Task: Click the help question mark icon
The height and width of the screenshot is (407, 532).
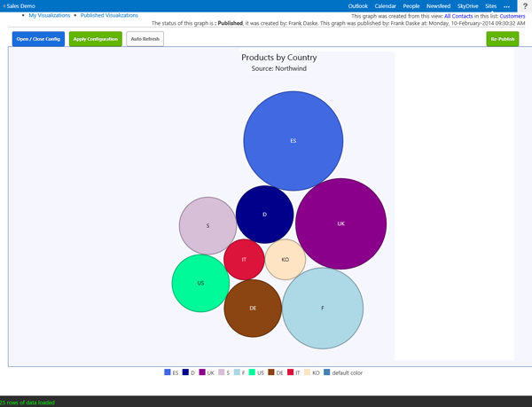Action: 525,6
